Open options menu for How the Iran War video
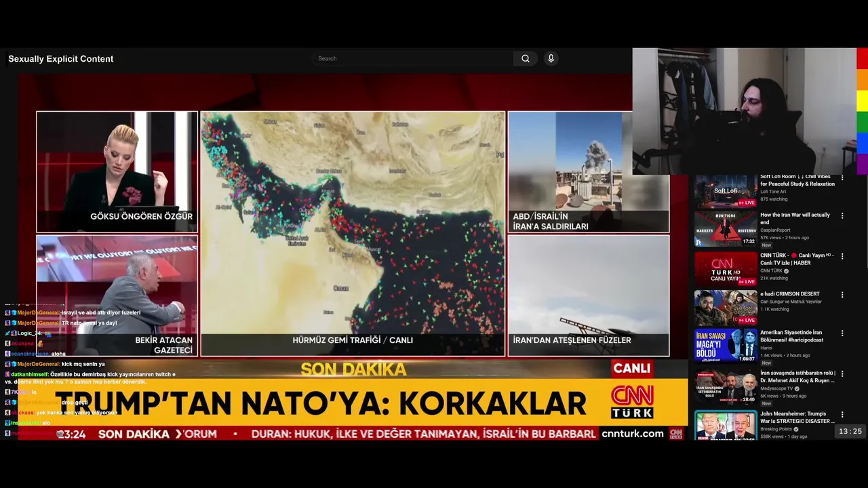This screenshot has height=488, width=868. [842, 216]
